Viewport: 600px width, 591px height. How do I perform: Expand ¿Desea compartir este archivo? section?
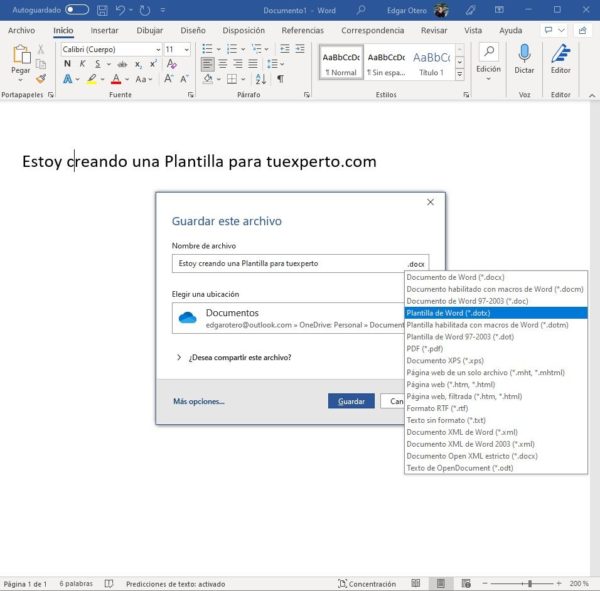point(179,357)
